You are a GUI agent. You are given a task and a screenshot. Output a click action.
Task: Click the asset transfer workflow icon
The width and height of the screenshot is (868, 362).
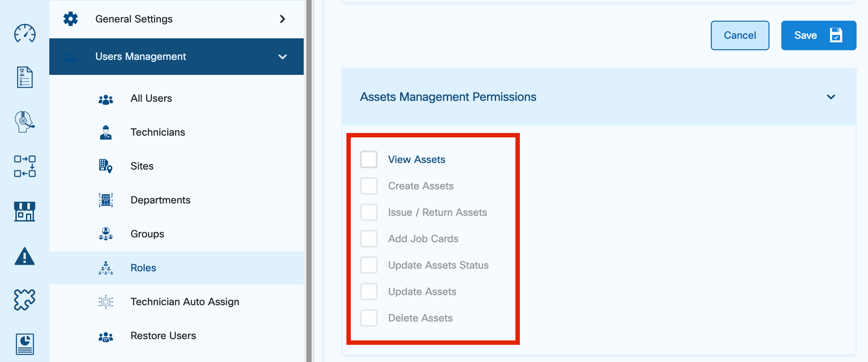[x=25, y=166]
